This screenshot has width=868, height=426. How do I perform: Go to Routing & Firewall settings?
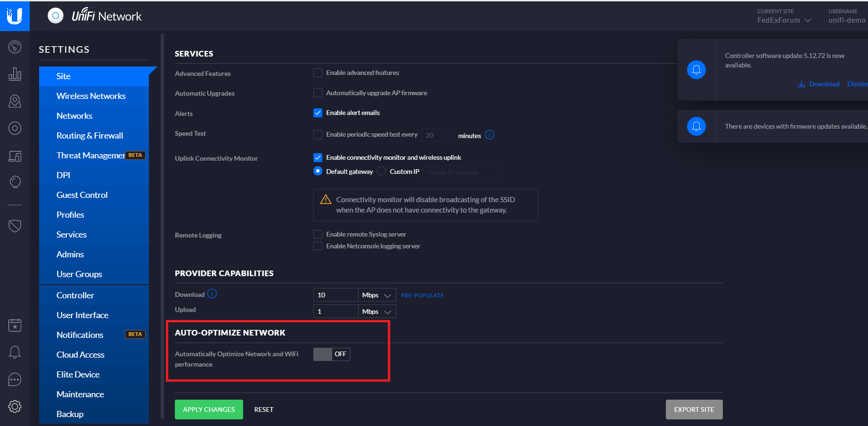pos(90,136)
